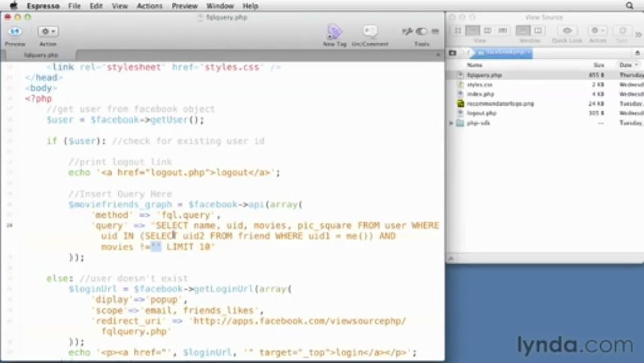Click the wrench icon in Tools group
Screen dimensions: 644x363
coord(407,32)
